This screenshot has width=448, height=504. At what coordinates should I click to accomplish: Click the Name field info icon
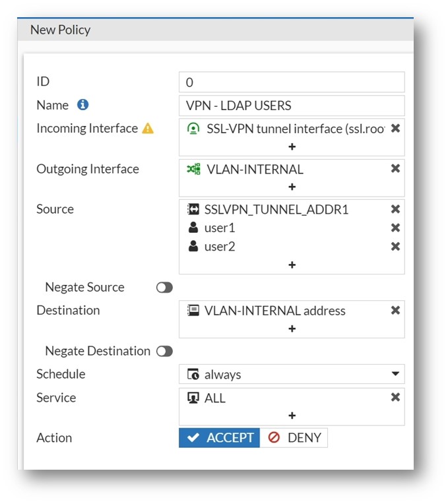pos(82,105)
